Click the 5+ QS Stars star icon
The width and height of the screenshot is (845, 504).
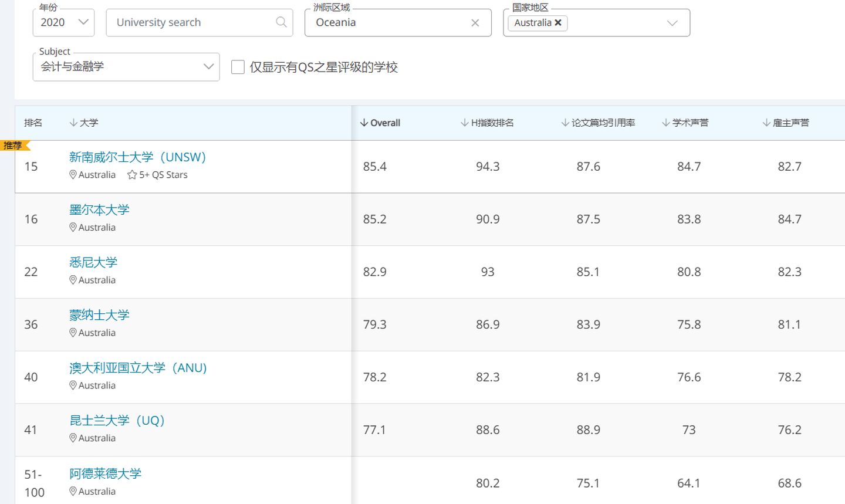[x=132, y=175]
